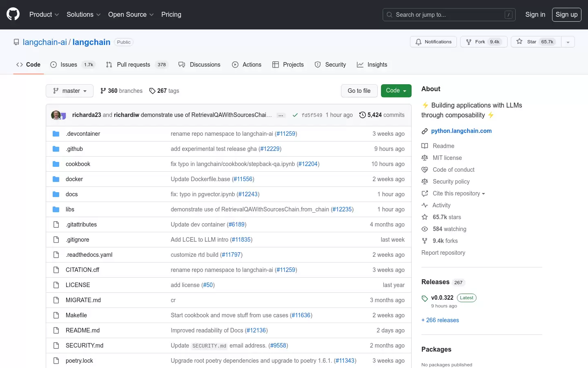Open the python.langchain.com link

461,131
